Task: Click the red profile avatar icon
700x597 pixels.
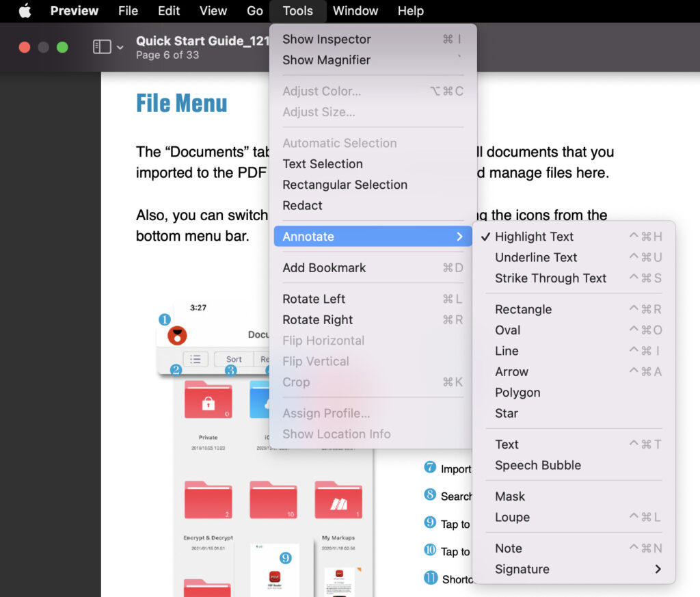Action: coord(177,335)
